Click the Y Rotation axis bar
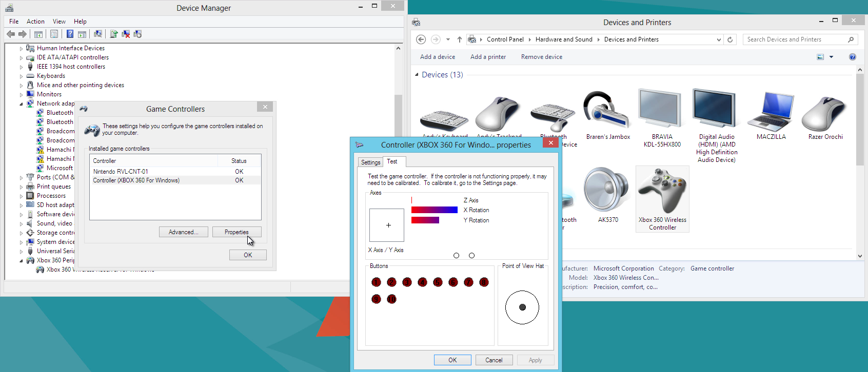868x372 pixels. coord(425,220)
